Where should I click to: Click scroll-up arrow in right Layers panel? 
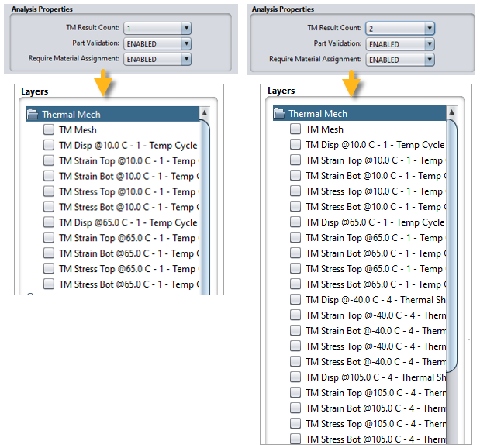(451, 112)
